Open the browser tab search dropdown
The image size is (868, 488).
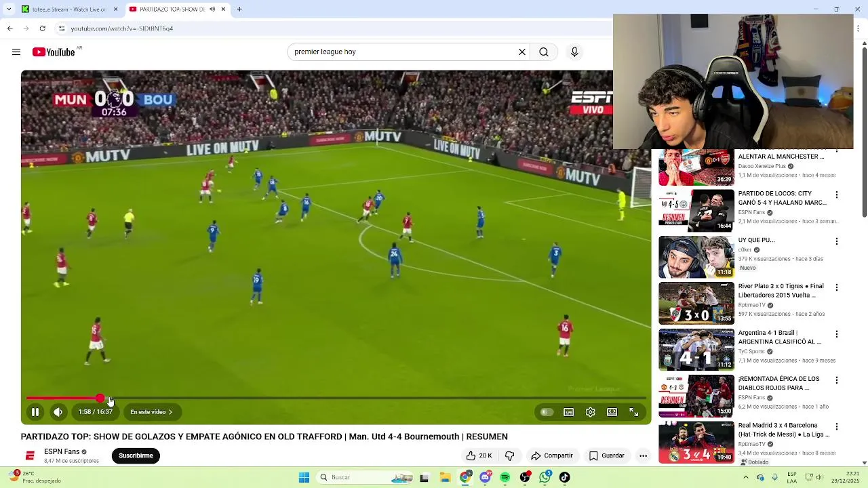tap(8, 9)
